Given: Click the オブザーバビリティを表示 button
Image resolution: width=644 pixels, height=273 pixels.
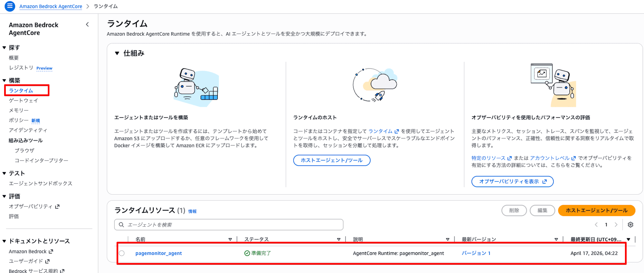Looking at the screenshot, I should point(513,182).
